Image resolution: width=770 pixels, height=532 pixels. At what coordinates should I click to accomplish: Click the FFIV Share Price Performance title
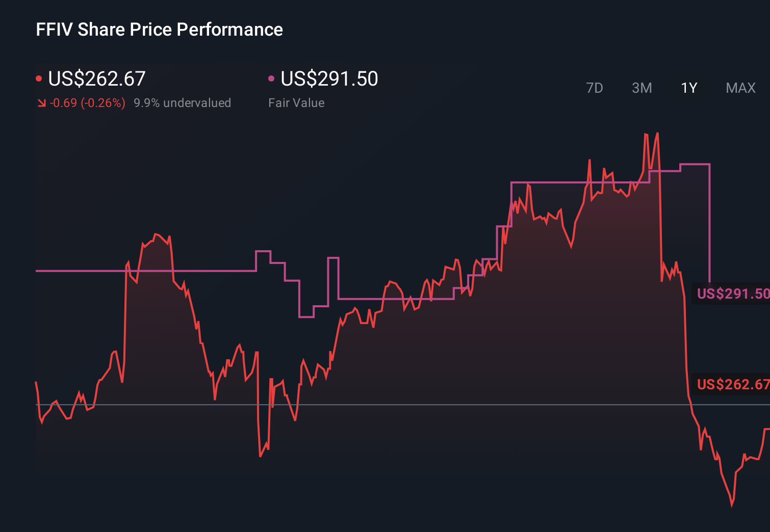159,29
